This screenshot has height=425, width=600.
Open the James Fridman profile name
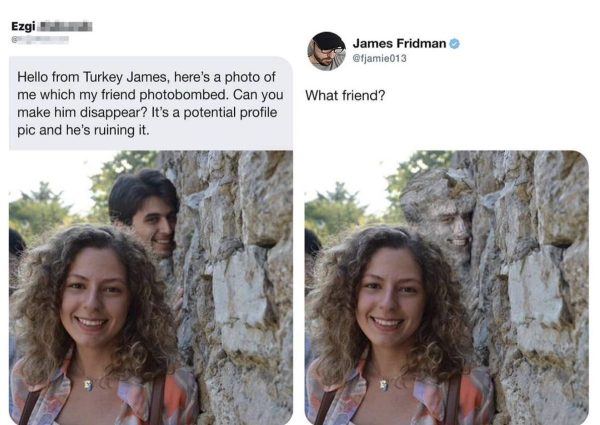tap(399, 43)
